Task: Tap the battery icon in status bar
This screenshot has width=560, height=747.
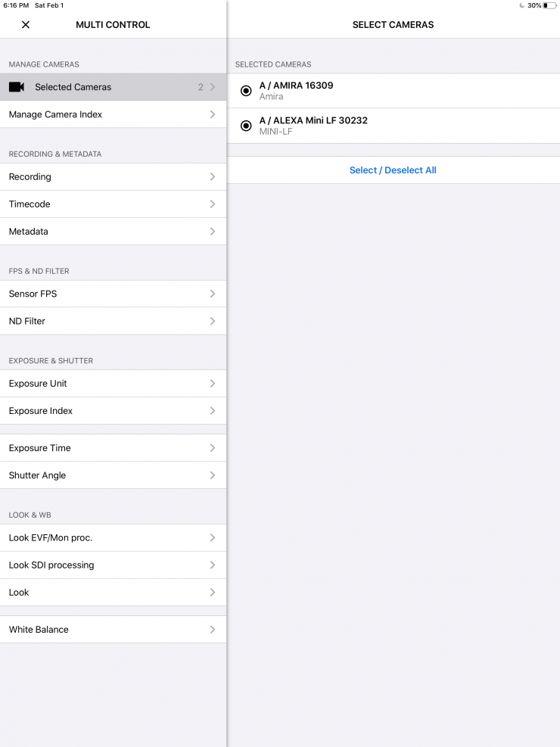Action: coord(549,5)
